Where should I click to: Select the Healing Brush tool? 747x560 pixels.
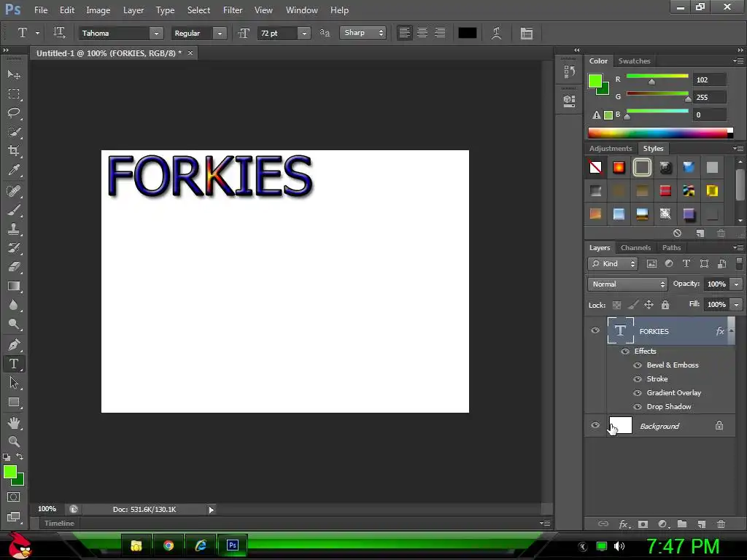click(x=14, y=191)
